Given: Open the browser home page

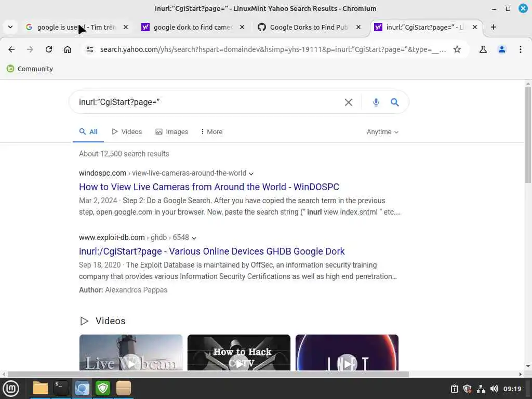Looking at the screenshot, I should click(68, 49).
